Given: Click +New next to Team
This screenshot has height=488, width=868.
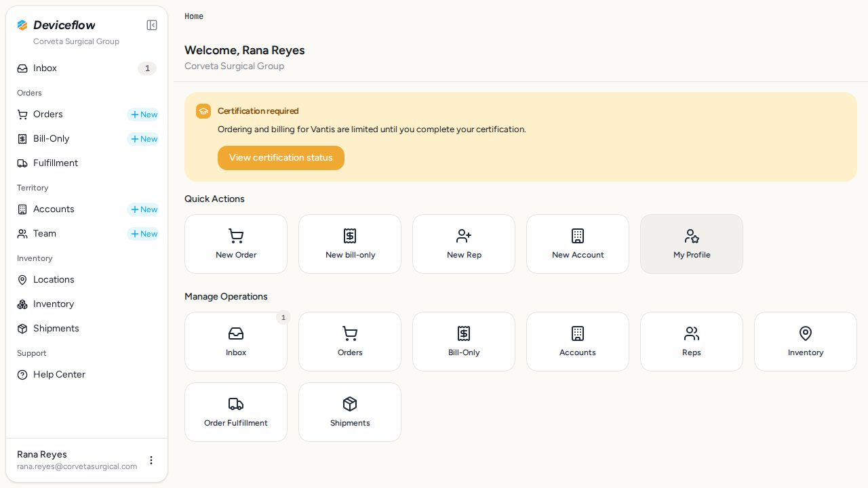Looking at the screenshot, I should coord(143,234).
